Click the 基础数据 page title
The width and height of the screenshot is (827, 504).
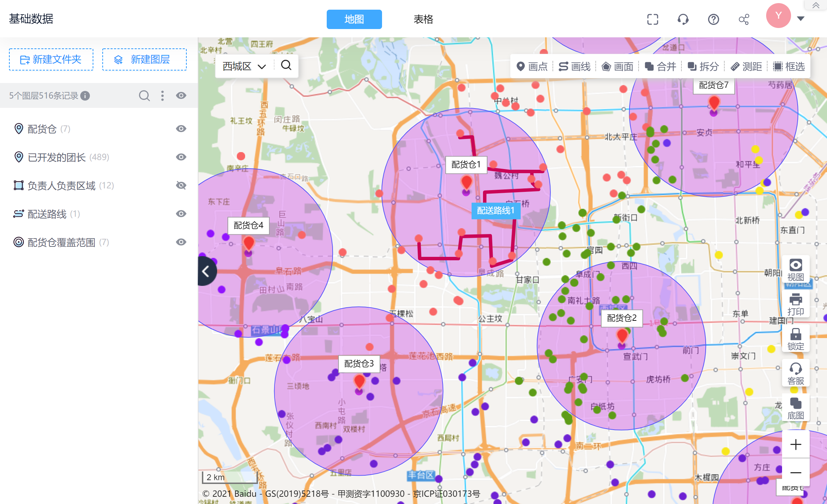coord(31,19)
